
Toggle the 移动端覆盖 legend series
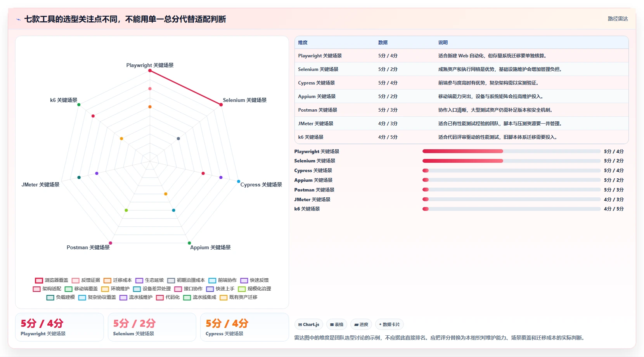pos(81,289)
